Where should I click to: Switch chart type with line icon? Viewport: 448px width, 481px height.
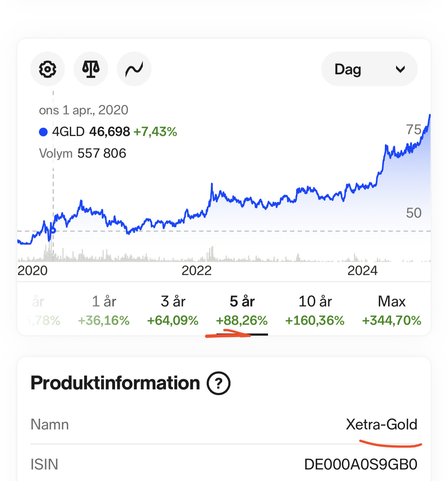point(134,69)
